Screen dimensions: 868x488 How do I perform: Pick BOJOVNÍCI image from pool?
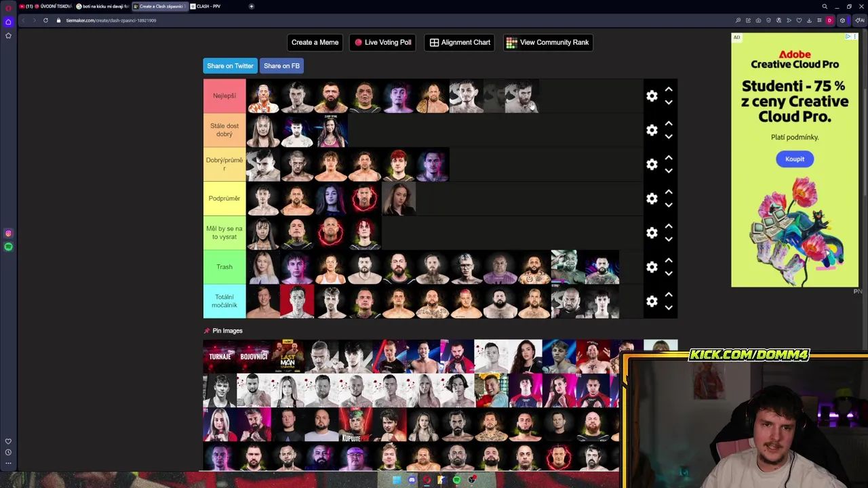[254, 357]
